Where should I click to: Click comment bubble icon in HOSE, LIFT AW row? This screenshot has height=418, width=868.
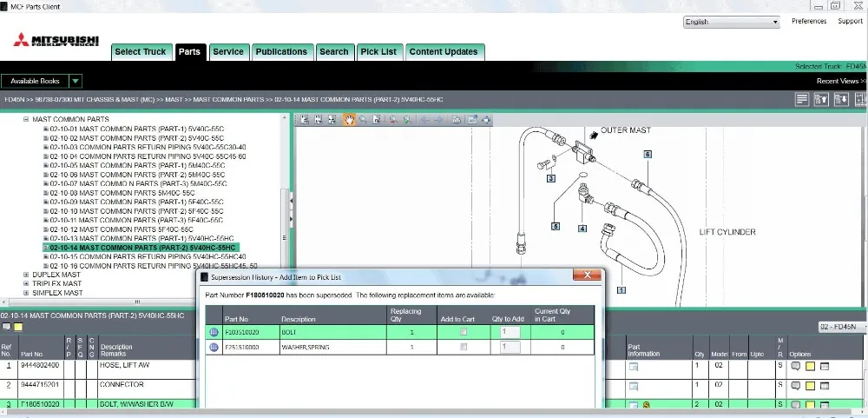(x=796, y=367)
